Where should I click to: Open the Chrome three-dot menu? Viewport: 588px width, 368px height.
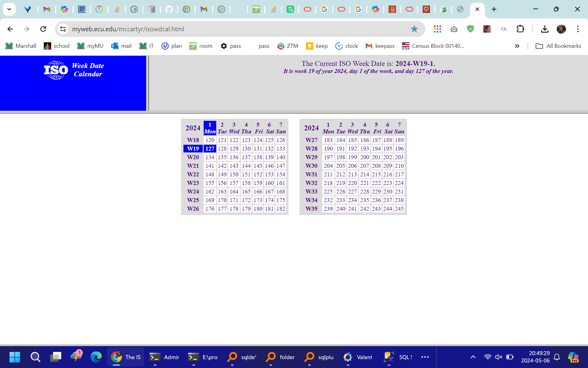(578, 29)
